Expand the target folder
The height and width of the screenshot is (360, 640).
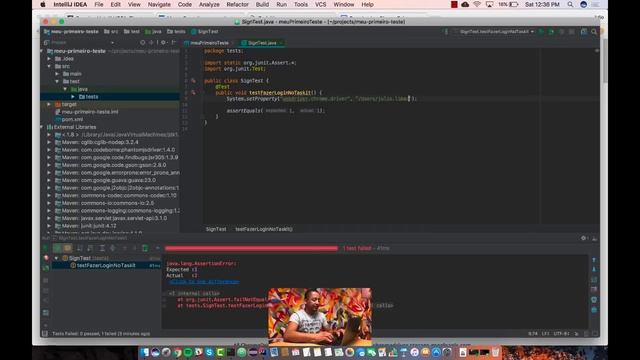(49, 104)
